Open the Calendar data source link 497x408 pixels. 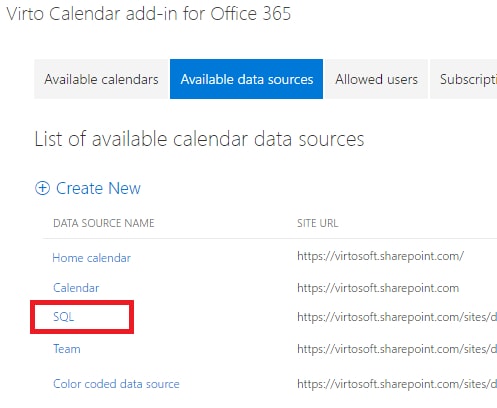point(76,288)
